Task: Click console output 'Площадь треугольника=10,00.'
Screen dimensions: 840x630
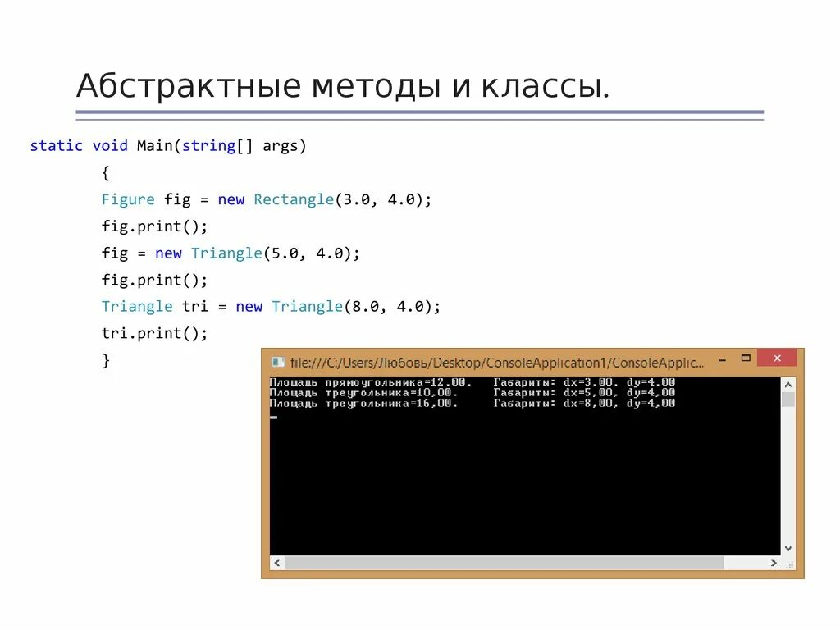Action: point(363,393)
